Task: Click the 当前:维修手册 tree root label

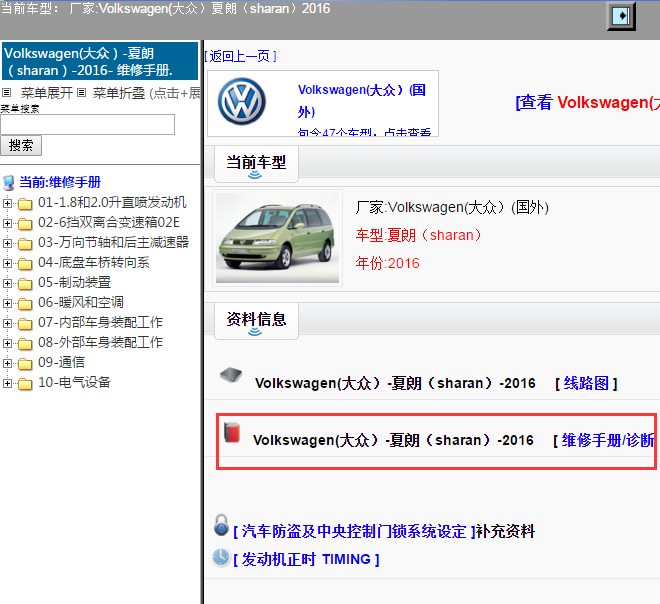Action: coord(60,183)
